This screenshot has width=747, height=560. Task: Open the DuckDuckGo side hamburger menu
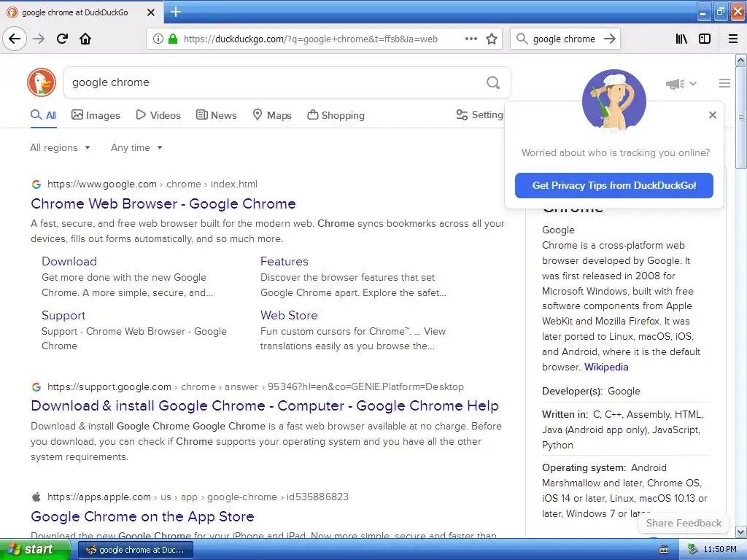point(724,83)
